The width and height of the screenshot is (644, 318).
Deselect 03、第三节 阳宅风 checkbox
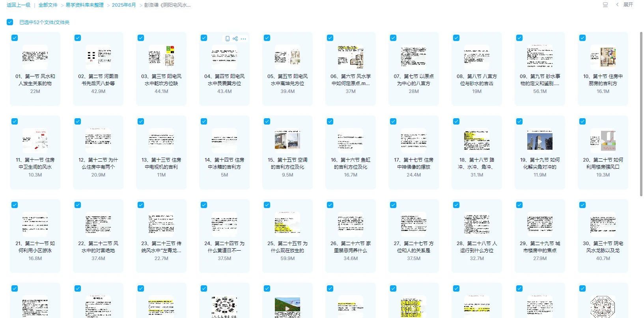pos(141,38)
